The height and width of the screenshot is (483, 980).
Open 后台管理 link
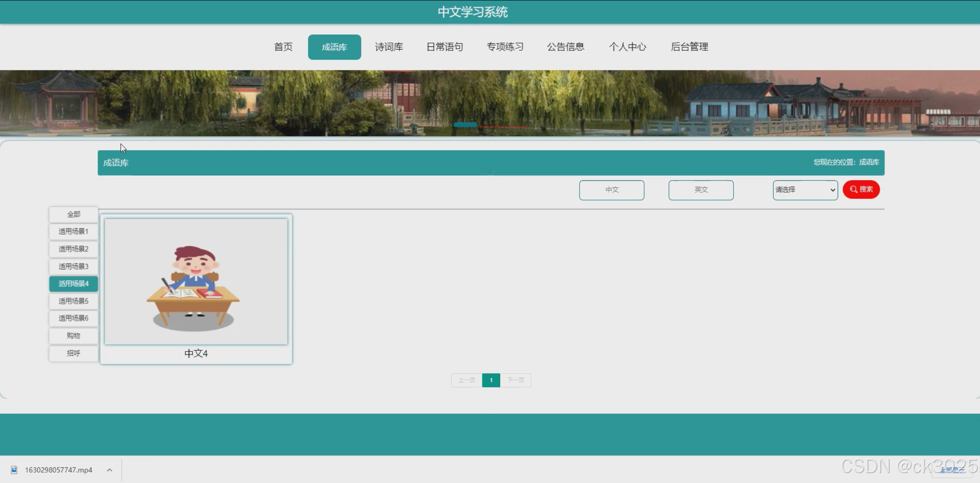coord(689,47)
